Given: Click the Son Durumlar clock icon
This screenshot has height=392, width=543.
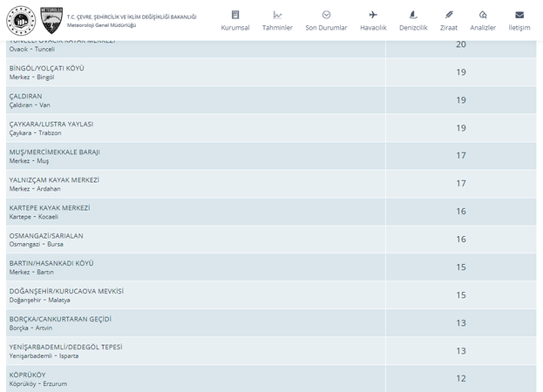Looking at the screenshot, I should [326, 15].
